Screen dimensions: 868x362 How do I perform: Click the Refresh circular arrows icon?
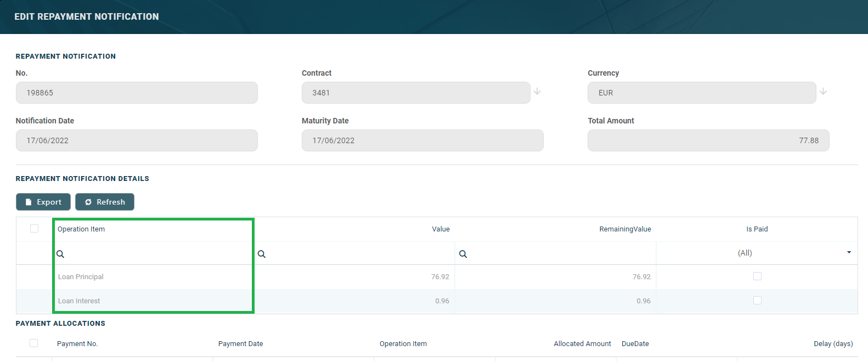[x=88, y=202]
